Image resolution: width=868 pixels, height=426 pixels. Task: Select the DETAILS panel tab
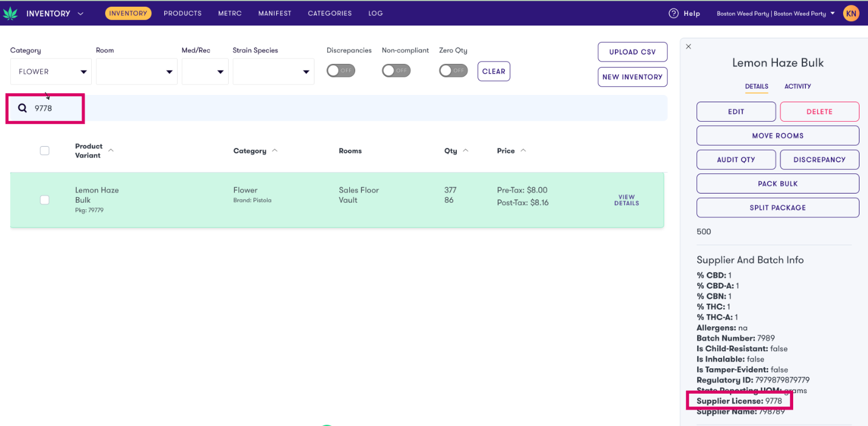click(x=757, y=86)
